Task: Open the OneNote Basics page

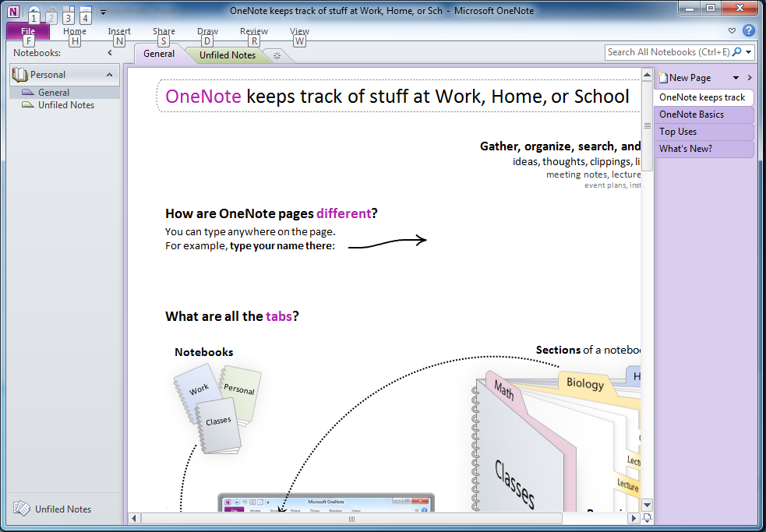Action: point(691,115)
